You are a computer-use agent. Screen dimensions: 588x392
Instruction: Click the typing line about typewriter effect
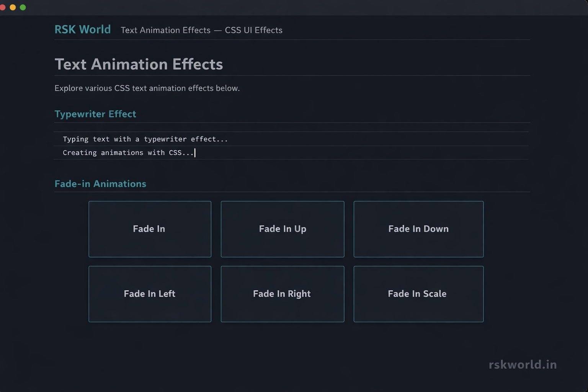tap(145, 139)
